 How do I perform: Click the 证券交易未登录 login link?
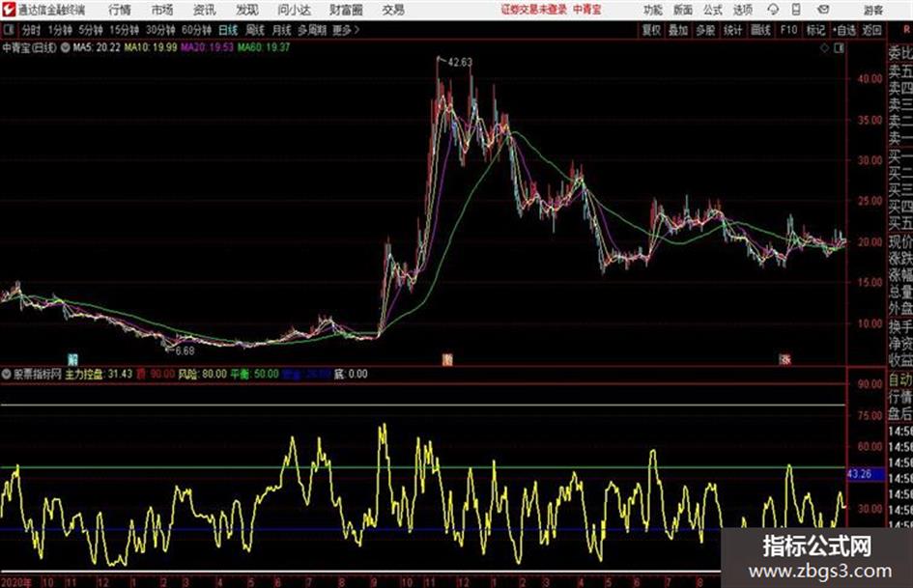click(x=534, y=10)
